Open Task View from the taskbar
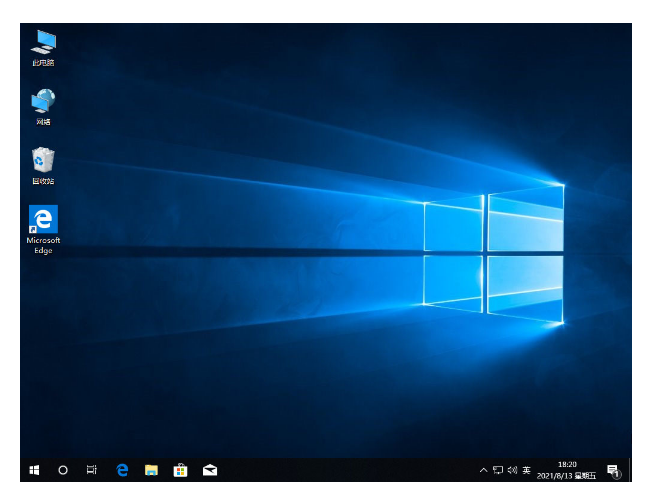The height and width of the screenshot is (491, 649). tap(91, 469)
